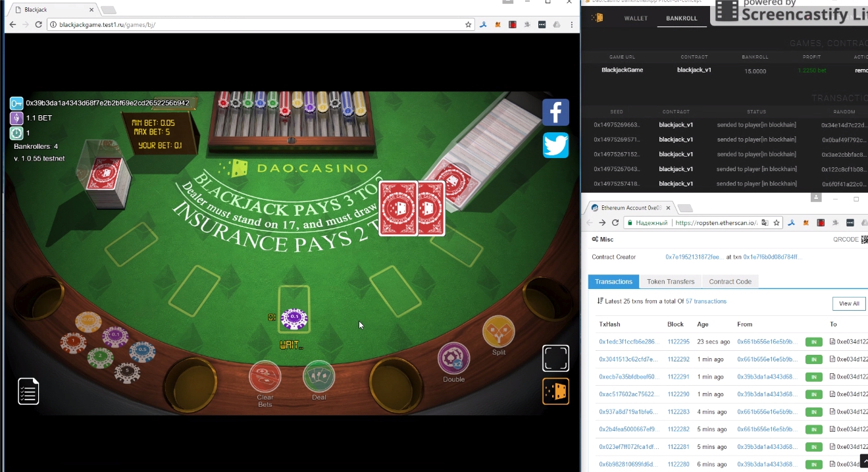Image resolution: width=868 pixels, height=472 pixels.
Task: Open the Contract Code tab
Action: 730,282
